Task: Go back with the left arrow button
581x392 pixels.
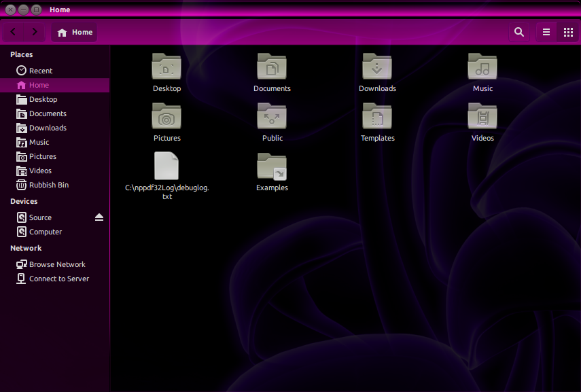Action: tap(14, 32)
